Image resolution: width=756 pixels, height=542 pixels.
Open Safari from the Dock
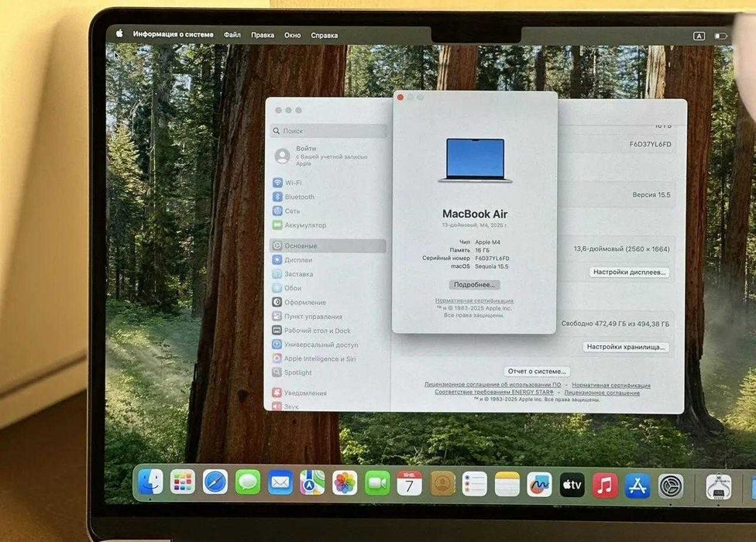click(x=215, y=482)
